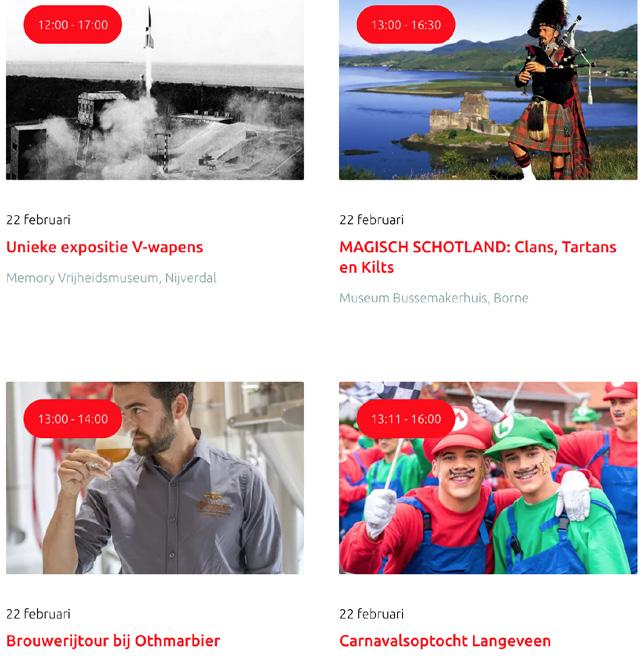Open MAGISCH SCHOTLAND: Clans, Tartans en Kilts
Viewport: 642px width, 665px height.
[x=478, y=257]
